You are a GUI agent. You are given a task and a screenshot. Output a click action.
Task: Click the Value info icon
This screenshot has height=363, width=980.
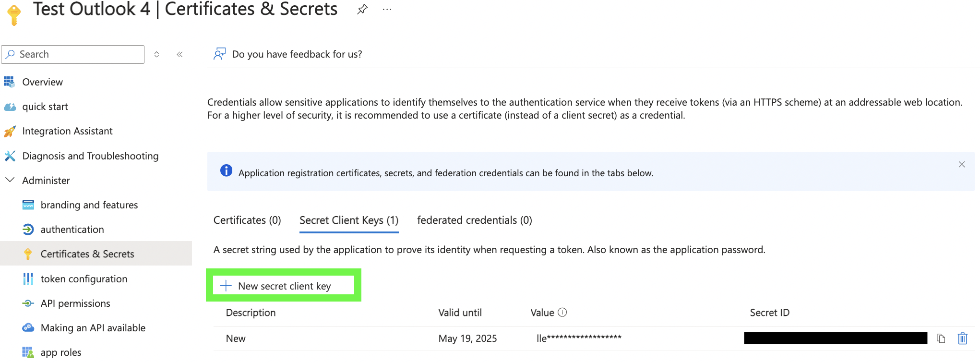tap(562, 313)
